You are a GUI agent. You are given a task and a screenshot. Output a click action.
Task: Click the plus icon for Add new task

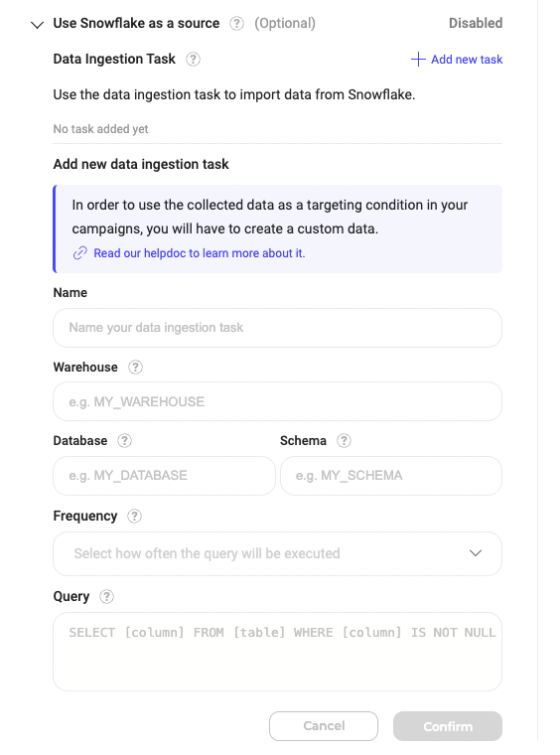click(x=418, y=60)
